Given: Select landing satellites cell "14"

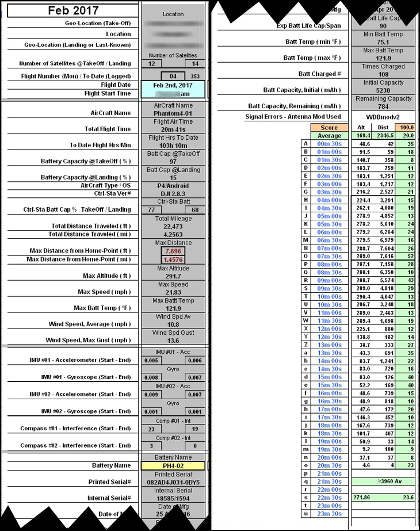Looking at the screenshot, I should click(195, 64).
